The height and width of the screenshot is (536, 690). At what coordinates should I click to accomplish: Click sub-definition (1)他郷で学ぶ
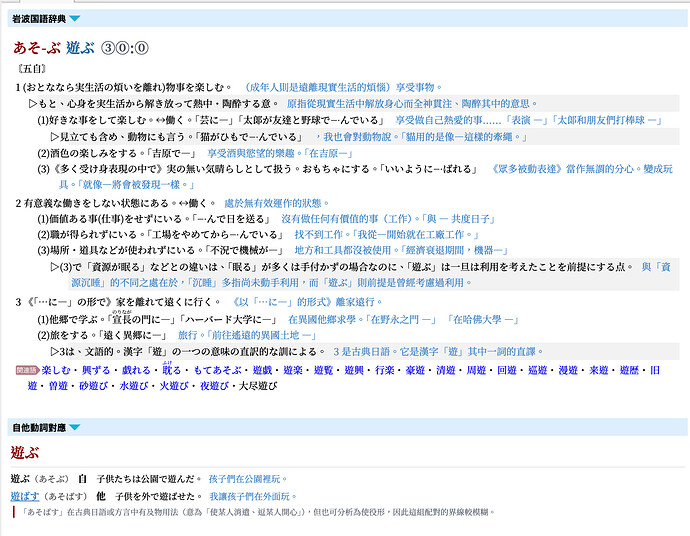(x=158, y=319)
